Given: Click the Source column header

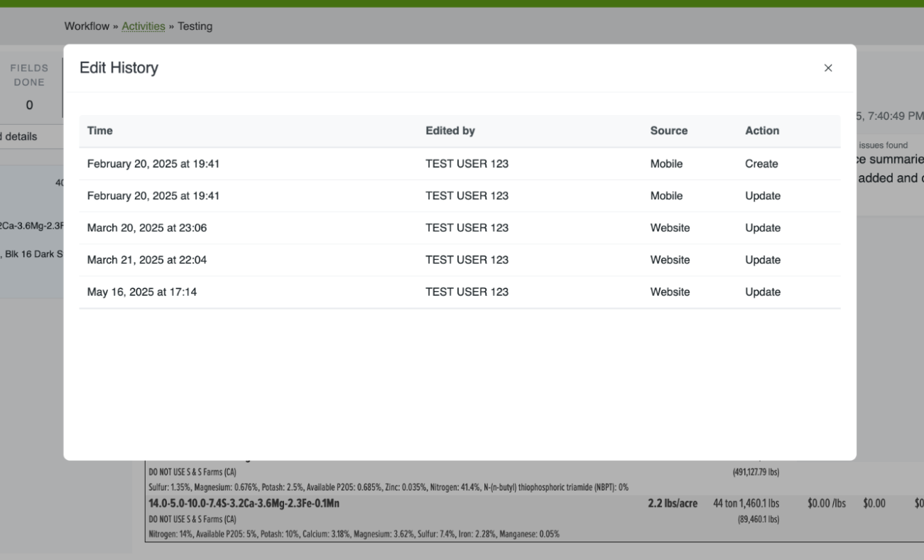Looking at the screenshot, I should click(669, 131).
